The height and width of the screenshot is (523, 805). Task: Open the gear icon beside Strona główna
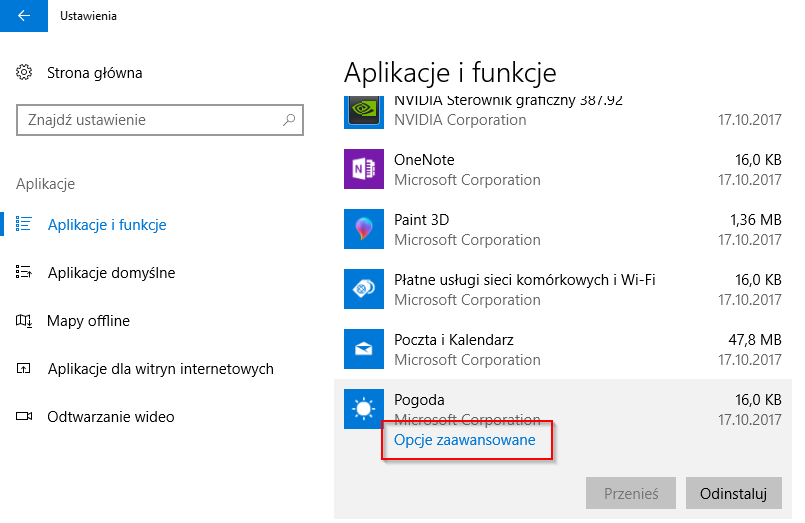(24, 72)
